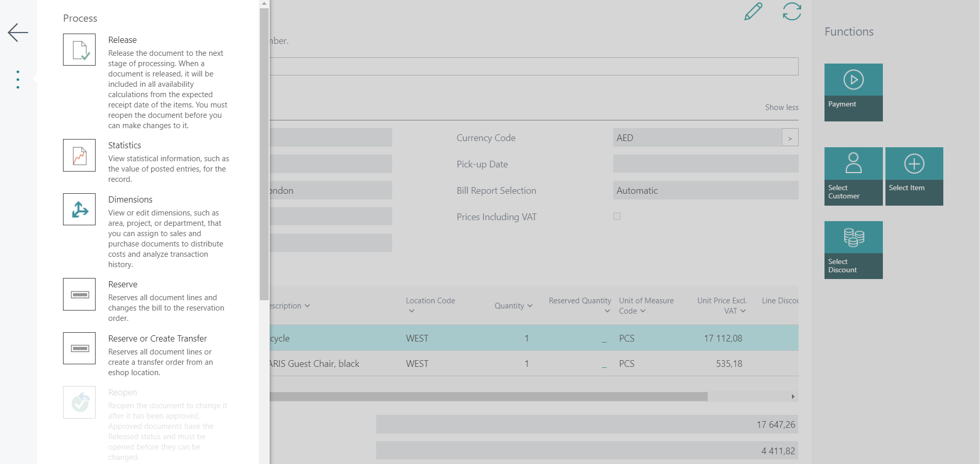Click the 17 647,26 total field
Screen dimensions: 980x464
pos(587,424)
